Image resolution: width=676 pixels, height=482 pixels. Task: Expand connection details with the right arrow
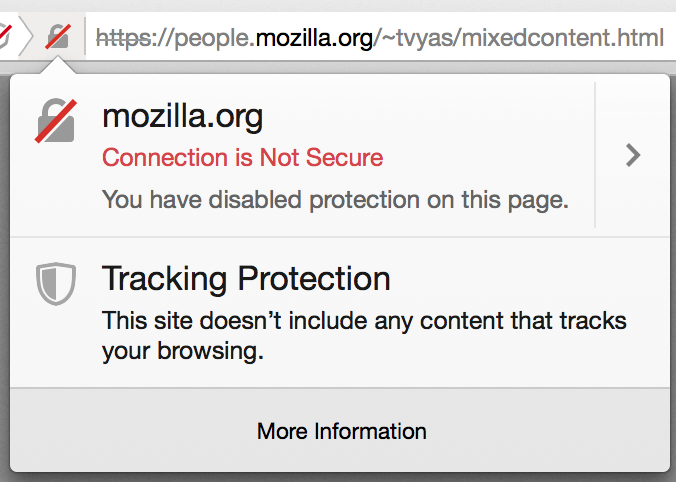coord(633,155)
